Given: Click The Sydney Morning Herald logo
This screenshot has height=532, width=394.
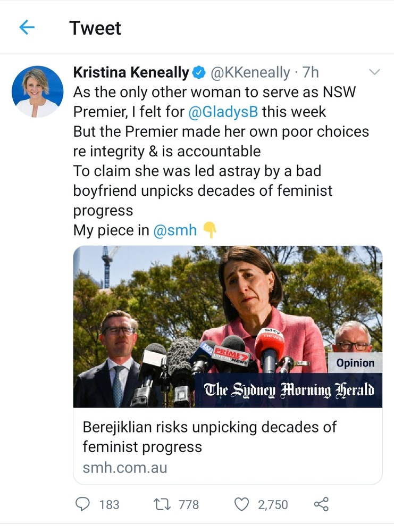Looking at the screenshot, I should tap(289, 390).
